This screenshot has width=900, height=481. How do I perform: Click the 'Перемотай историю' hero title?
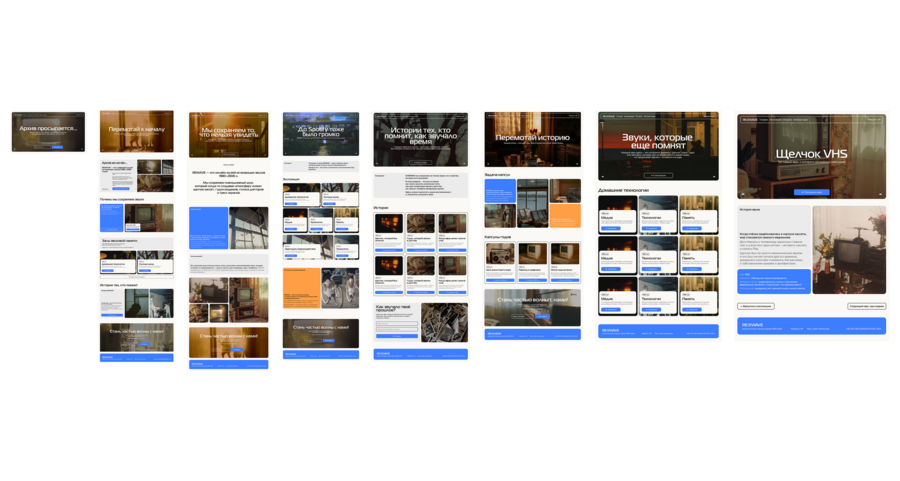tap(533, 138)
